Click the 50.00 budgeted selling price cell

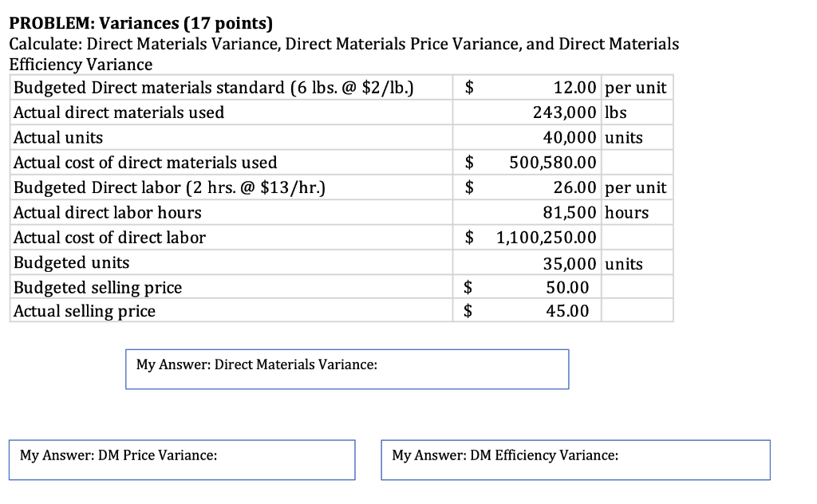(x=567, y=288)
